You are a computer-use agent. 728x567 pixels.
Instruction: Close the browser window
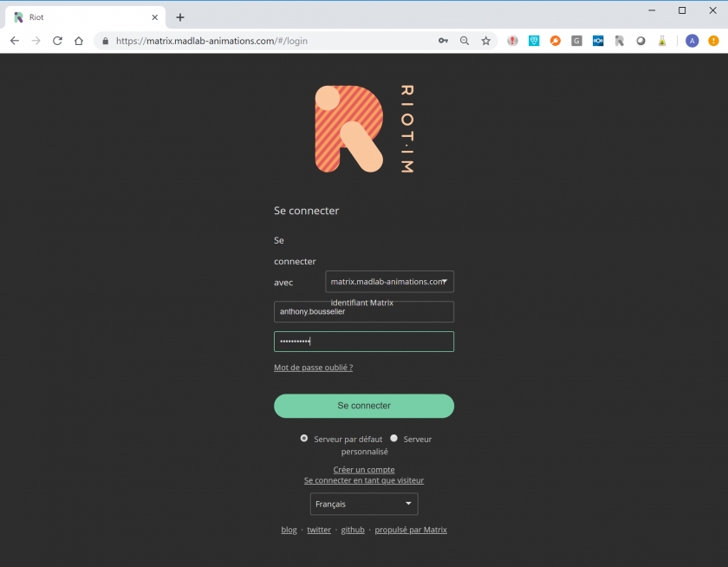(x=712, y=10)
